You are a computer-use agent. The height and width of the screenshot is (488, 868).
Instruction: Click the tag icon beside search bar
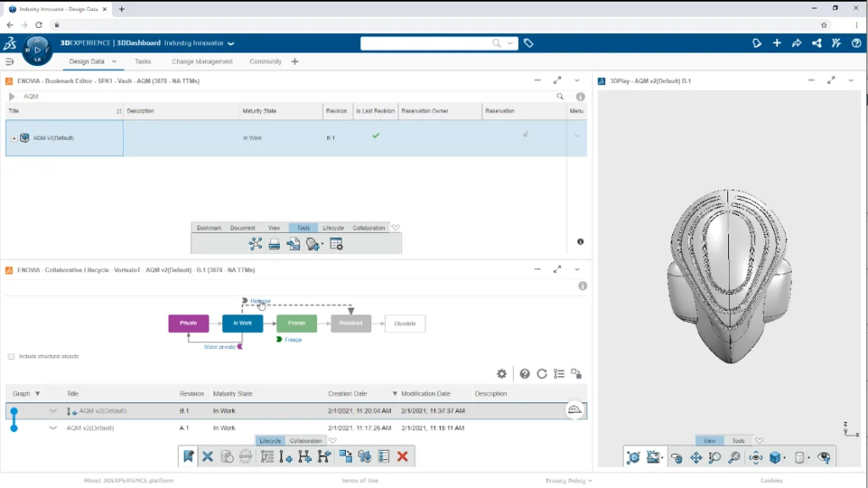[x=528, y=43]
